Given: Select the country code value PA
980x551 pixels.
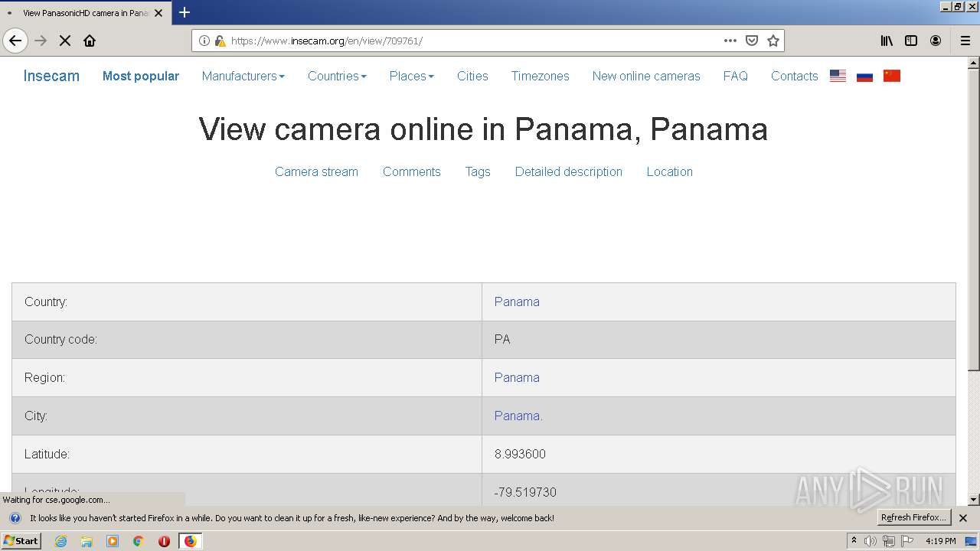Looking at the screenshot, I should click(x=502, y=339).
